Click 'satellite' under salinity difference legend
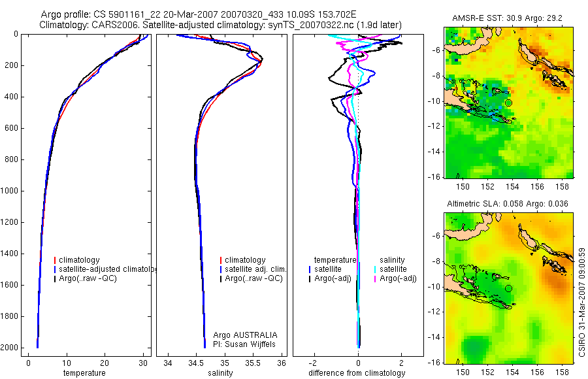The width and height of the screenshot is (588, 379). pos(393,269)
